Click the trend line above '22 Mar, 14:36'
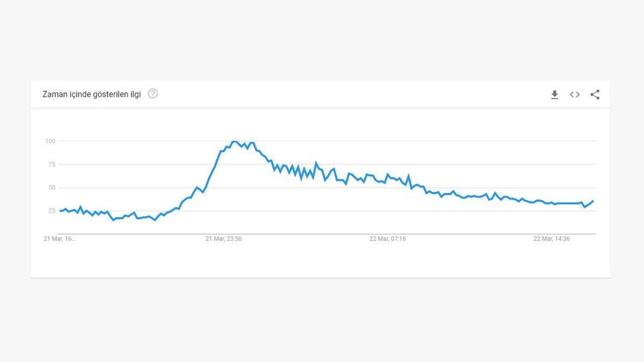Screen dimensions: 644x362 click(x=552, y=202)
